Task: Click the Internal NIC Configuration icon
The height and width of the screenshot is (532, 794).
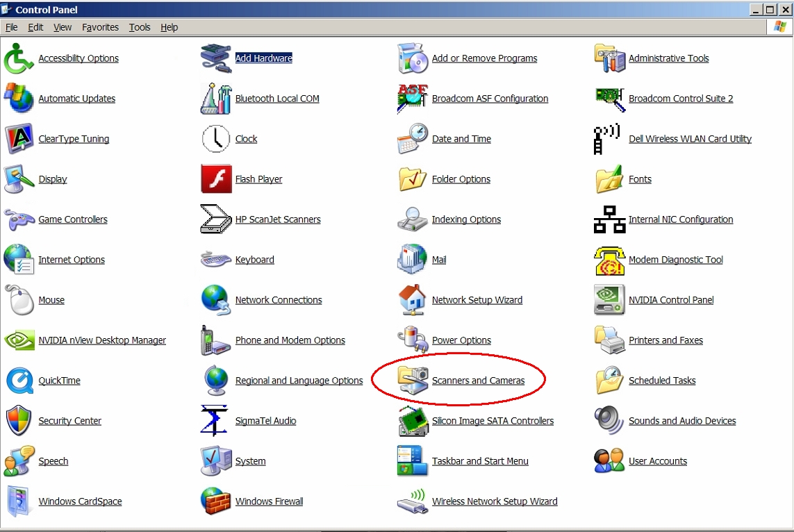Action: click(609, 219)
